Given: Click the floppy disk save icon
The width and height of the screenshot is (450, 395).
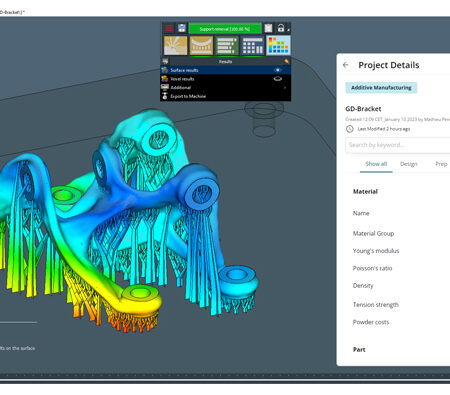Looking at the screenshot, I should pos(182,28).
